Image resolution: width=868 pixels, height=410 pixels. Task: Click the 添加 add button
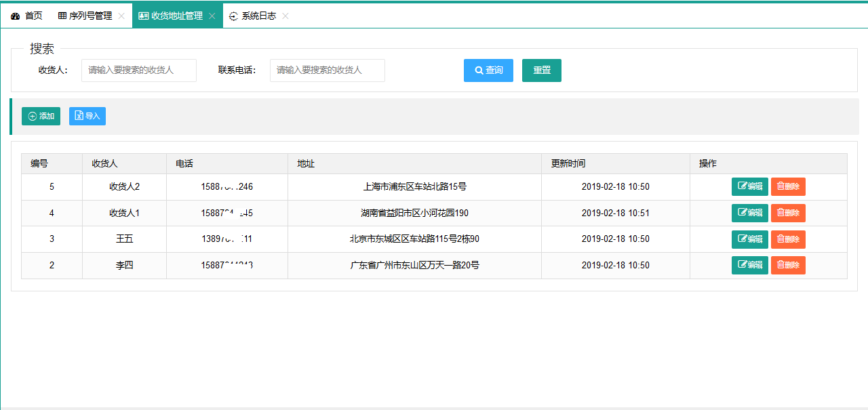[x=41, y=117]
